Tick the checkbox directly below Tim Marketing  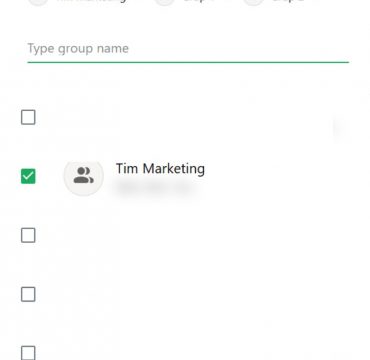pyautogui.click(x=28, y=235)
